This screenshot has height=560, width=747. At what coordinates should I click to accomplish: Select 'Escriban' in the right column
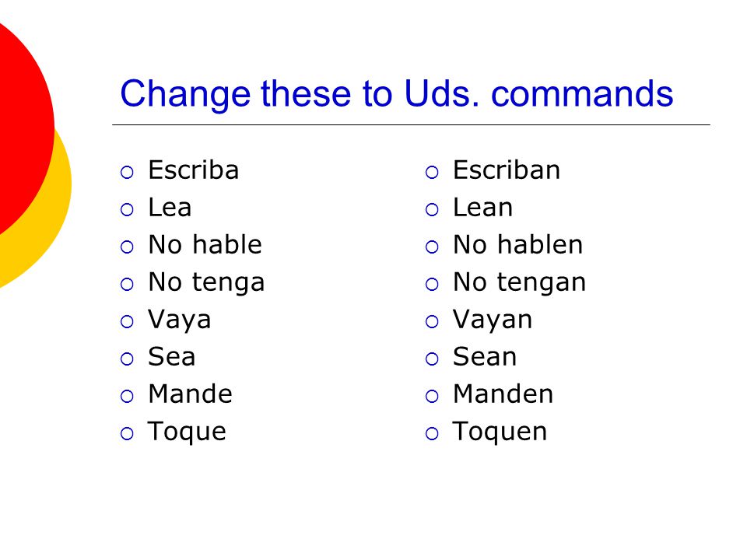pyautogui.click(x=507, y=170)
